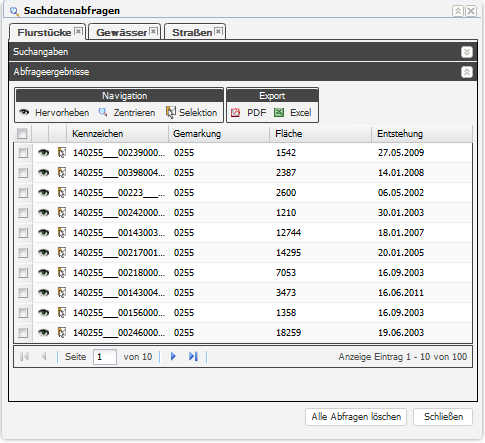
Task: Export results to Excel
Action: [292, 113]
